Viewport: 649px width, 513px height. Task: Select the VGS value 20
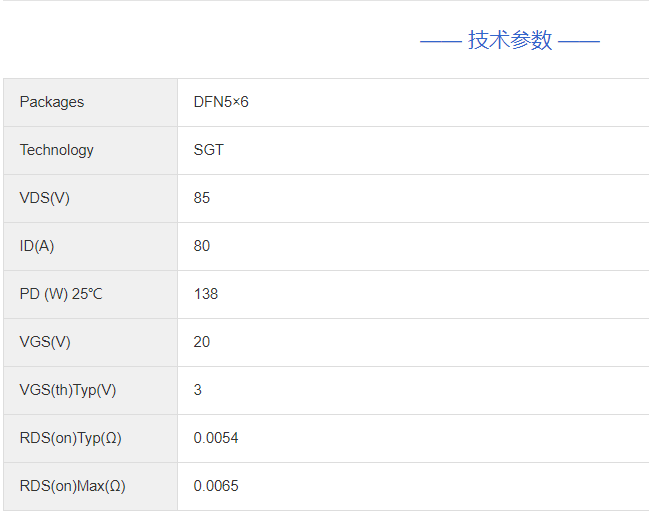202,342
